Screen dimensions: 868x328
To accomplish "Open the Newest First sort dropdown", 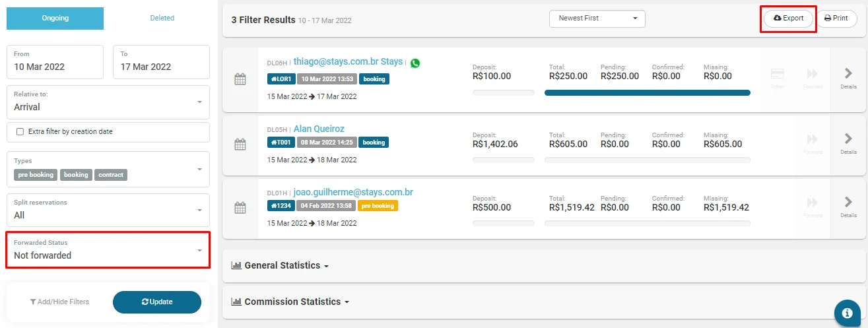I will [597, 18].
